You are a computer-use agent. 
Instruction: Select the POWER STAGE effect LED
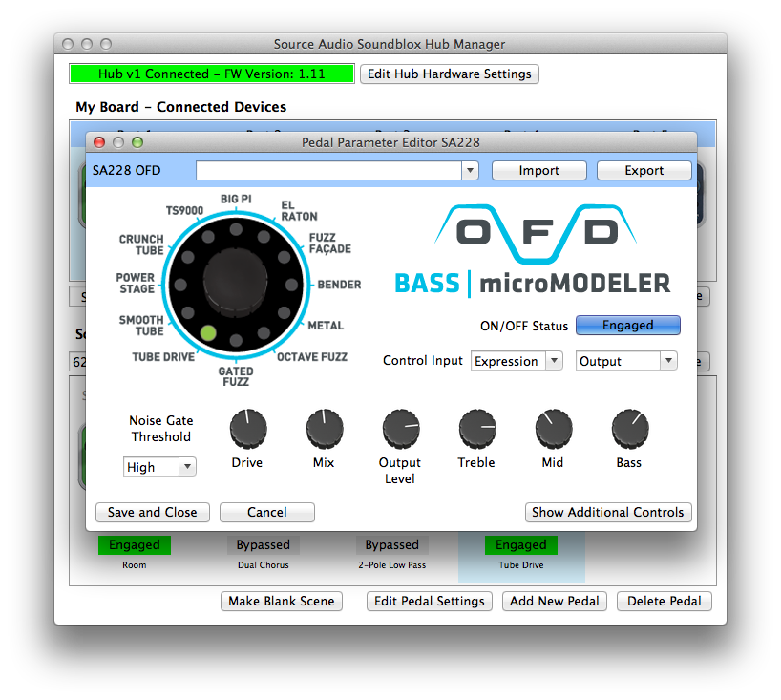tap(180, 285)
